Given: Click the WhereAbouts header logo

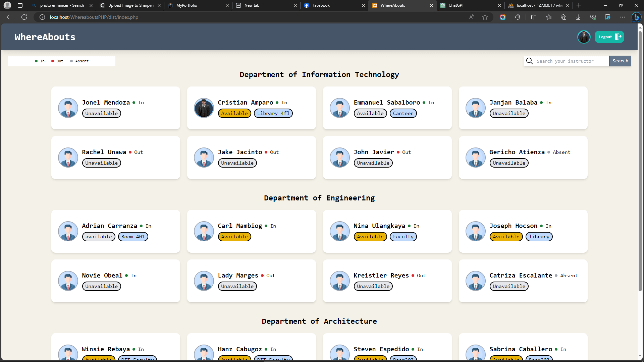Looking at the screenshot, I should [45, 37].
